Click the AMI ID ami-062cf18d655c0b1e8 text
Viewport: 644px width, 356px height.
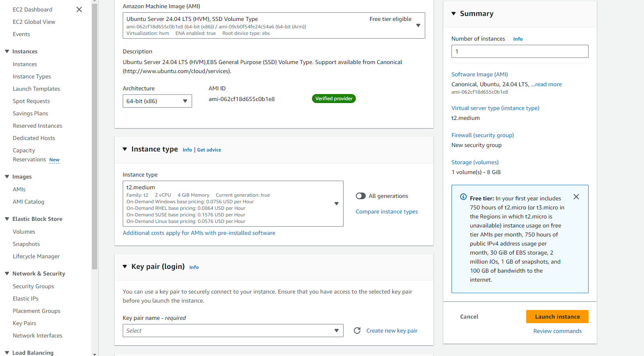[241, 99]
